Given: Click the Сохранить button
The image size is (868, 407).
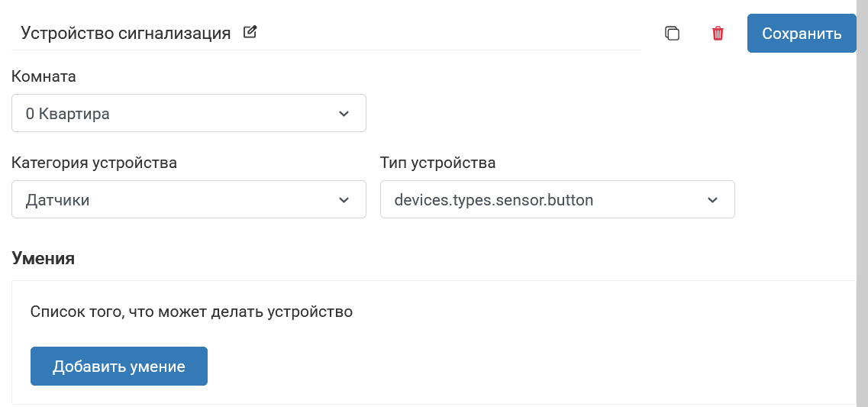Looking at the screenshot, I should click(802, 34).
